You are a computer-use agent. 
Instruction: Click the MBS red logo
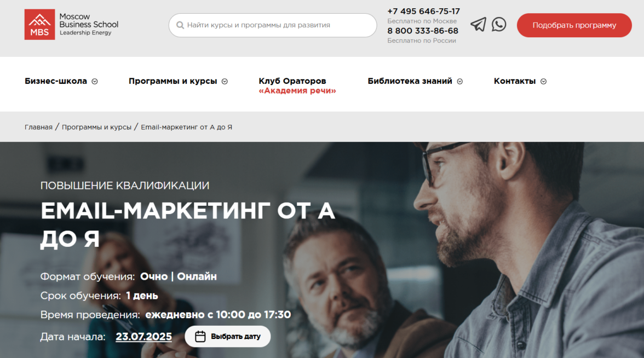(39, 24)
